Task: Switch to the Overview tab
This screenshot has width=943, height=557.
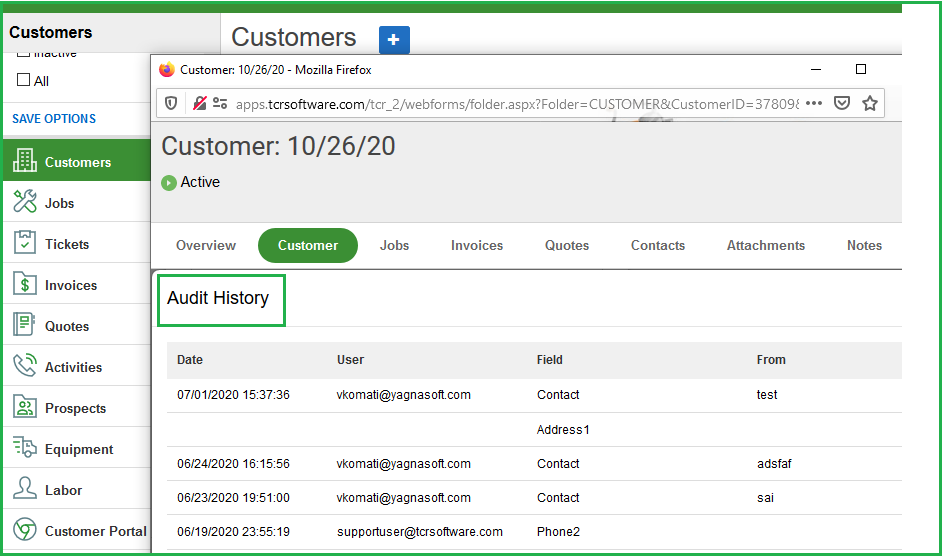Action: tap(206, 245)
